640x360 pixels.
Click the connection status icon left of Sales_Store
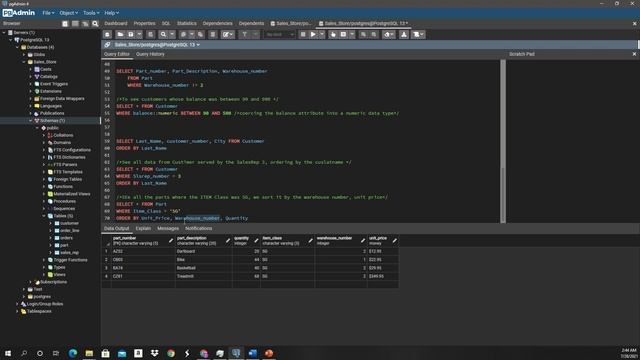click(107, 44)
